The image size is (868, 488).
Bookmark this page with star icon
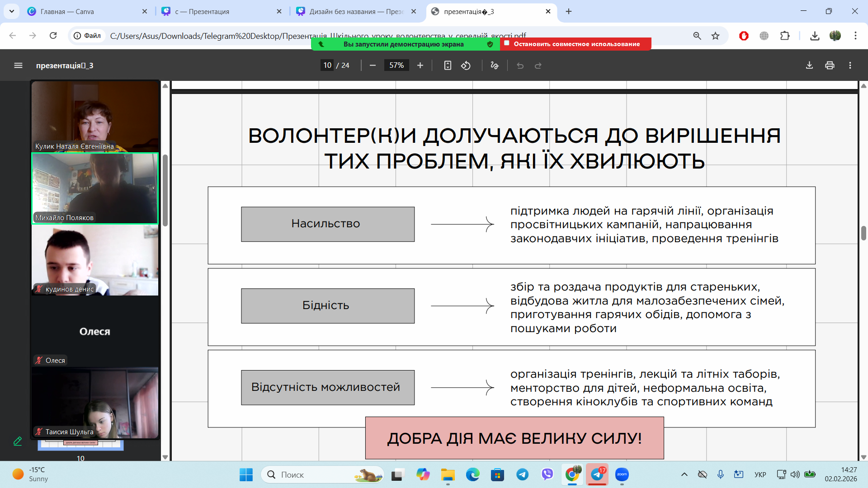tap(715, 36)
